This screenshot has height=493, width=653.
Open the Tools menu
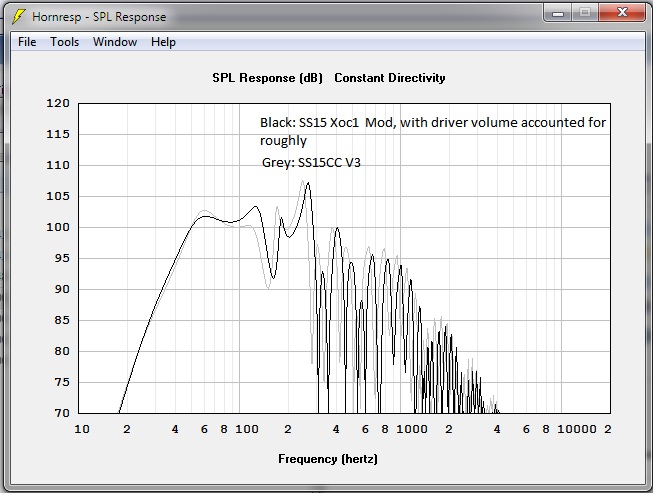click(65, 42)
